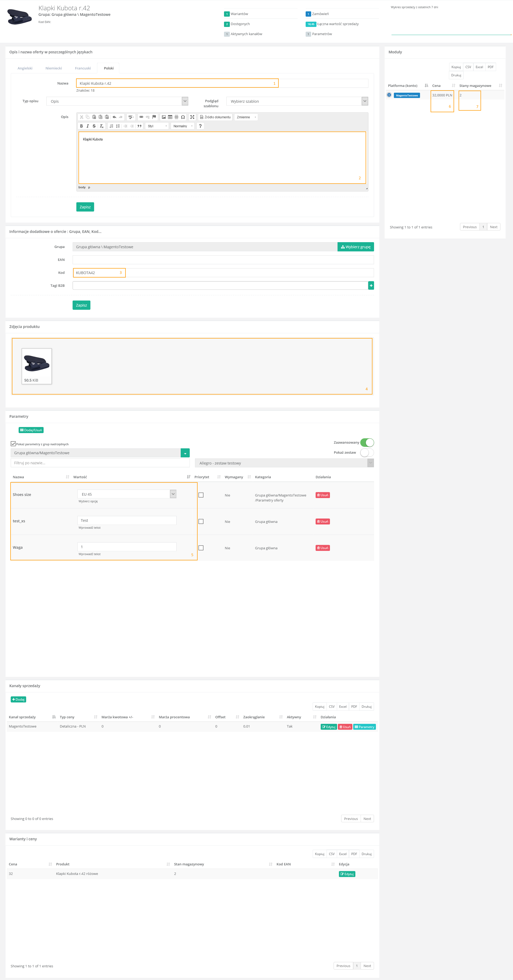Insert a table in the description editor
The width and height of the screenshot is (513, 980).
pyautogui.click(x=170, y=117)
